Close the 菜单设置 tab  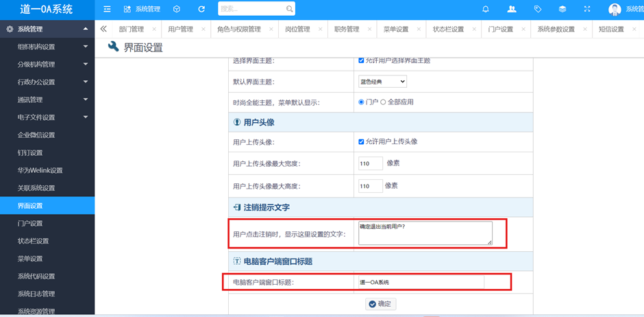(419, 30)
